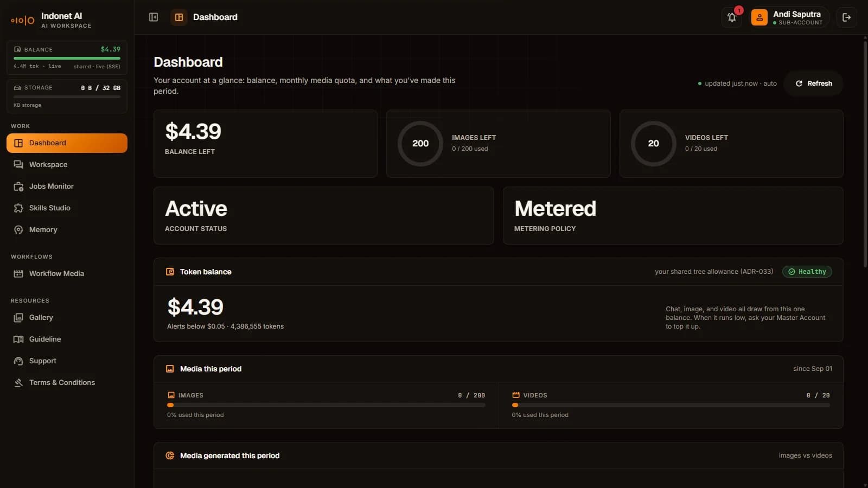Click the sidebar green balance bar
The width and height of the screenshot is (868, 488).
pyautogui.click(x=67, y=58)
